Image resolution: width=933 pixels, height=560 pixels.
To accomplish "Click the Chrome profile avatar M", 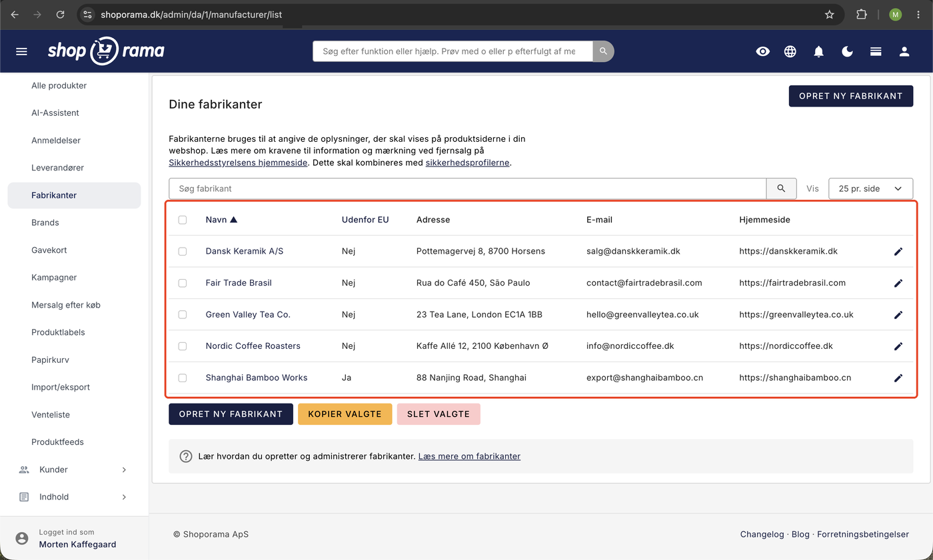I will [895, 14].
